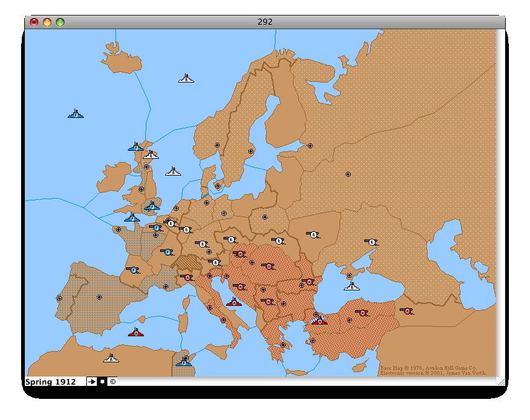The height and width of the screenshot is (420, 530).
Task: Select the white army in Belgium
Action: point(170,223)
